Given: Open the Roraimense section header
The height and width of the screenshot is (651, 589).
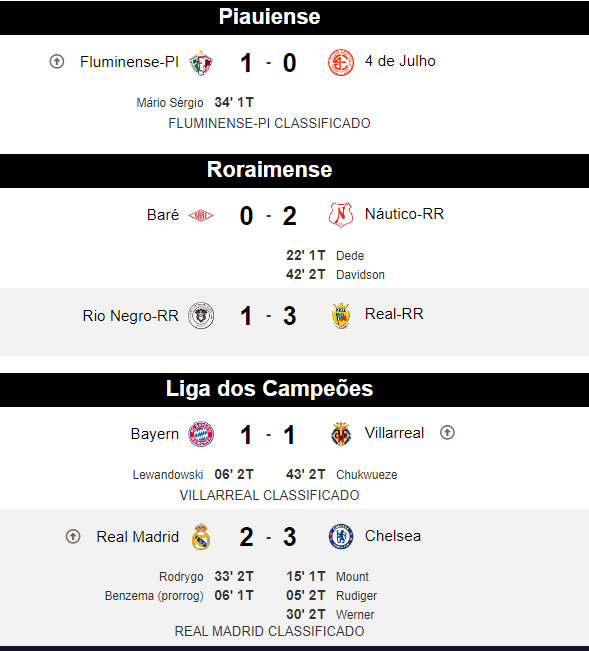Looking at the screenshot, I should (x=294, y=171).
